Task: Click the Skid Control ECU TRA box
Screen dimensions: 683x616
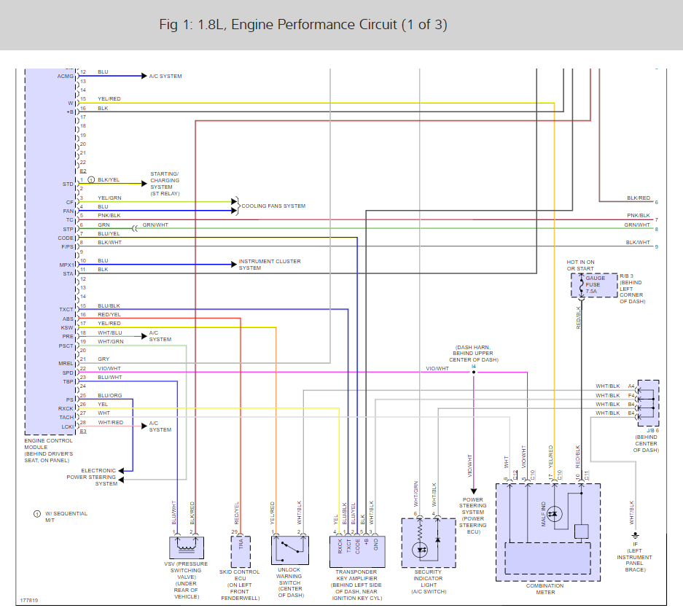Action: pyautogui.click(x=241, y=552)
